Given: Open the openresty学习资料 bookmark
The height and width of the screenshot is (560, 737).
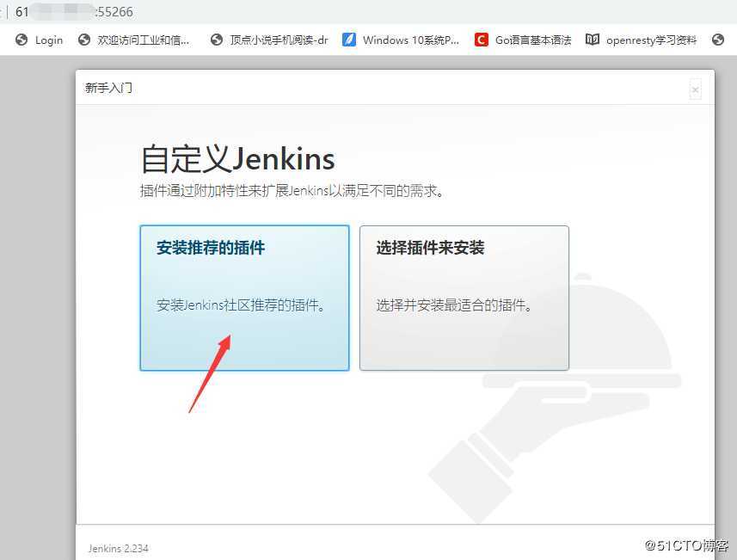Looking at the screenshot, I should (641, 40).
